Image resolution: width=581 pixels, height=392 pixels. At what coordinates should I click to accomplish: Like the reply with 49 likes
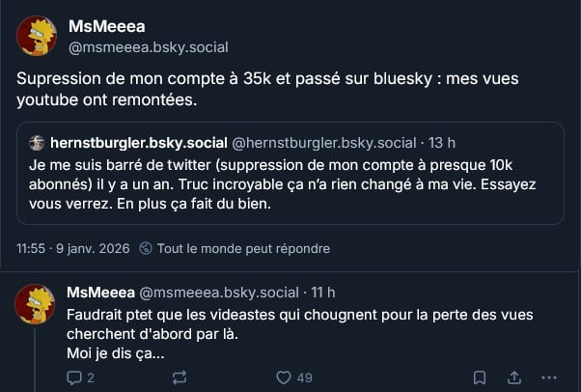coord(284,378)
